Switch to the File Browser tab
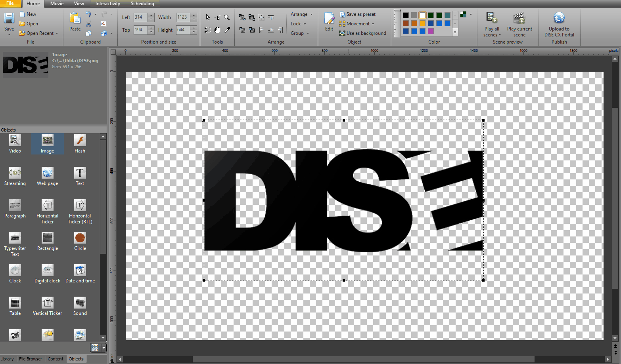The image size is (621, 364). click(31, 359)
